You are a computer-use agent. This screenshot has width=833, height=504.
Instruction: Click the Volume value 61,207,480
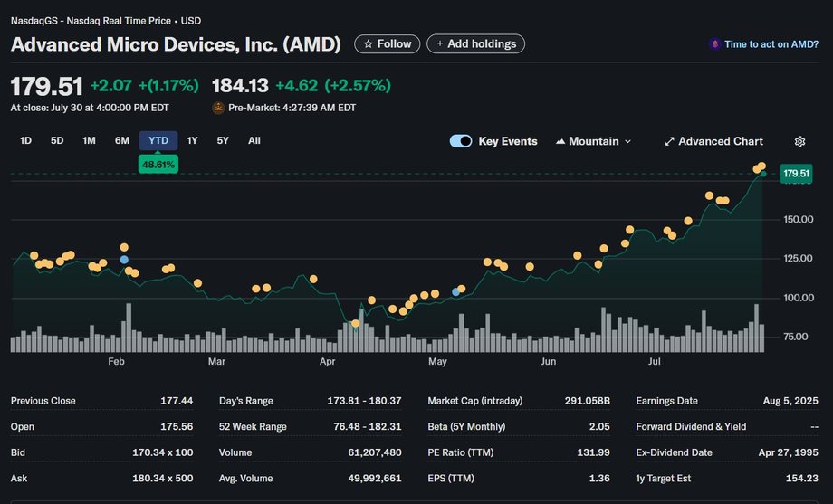(x=375, y=452)
